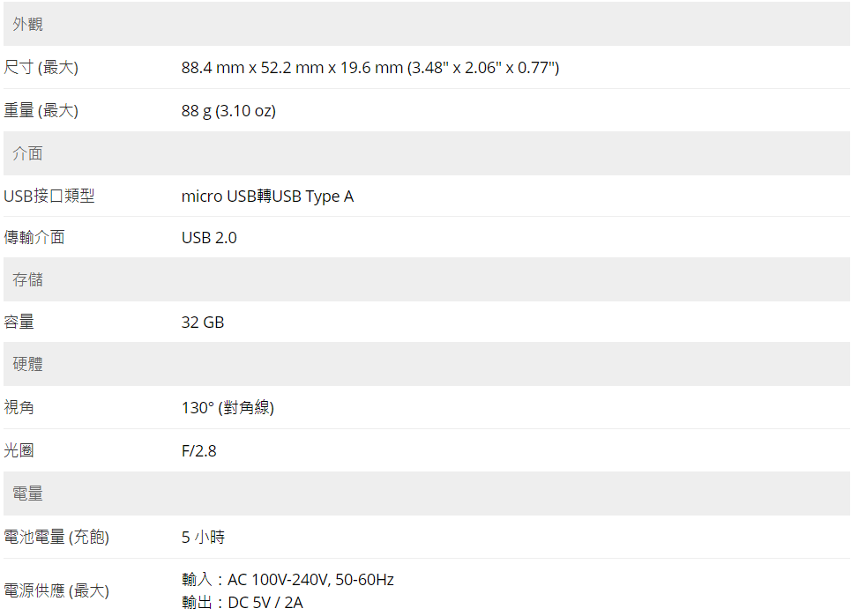
Task: Click the 130° (對角線) value
Action: [228, 407]
